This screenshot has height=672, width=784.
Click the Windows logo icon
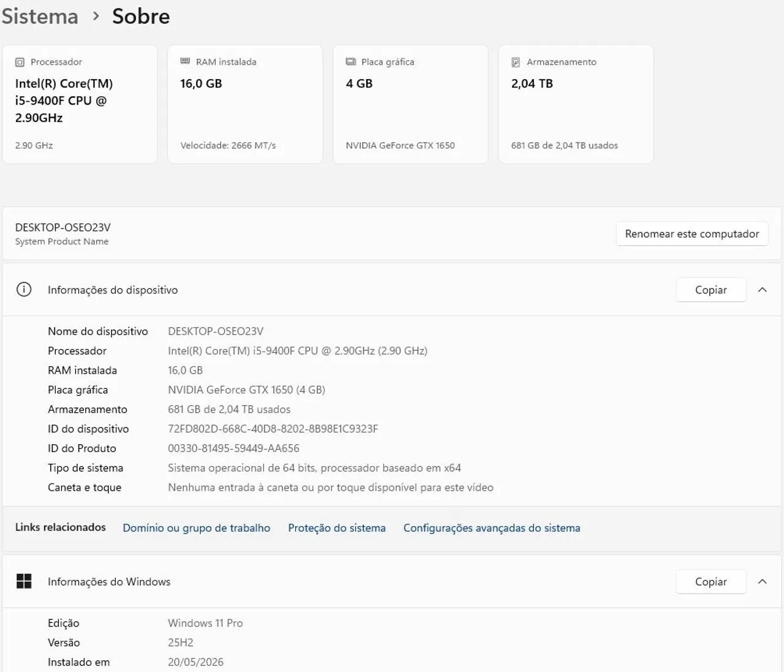(x=24, y=581)
